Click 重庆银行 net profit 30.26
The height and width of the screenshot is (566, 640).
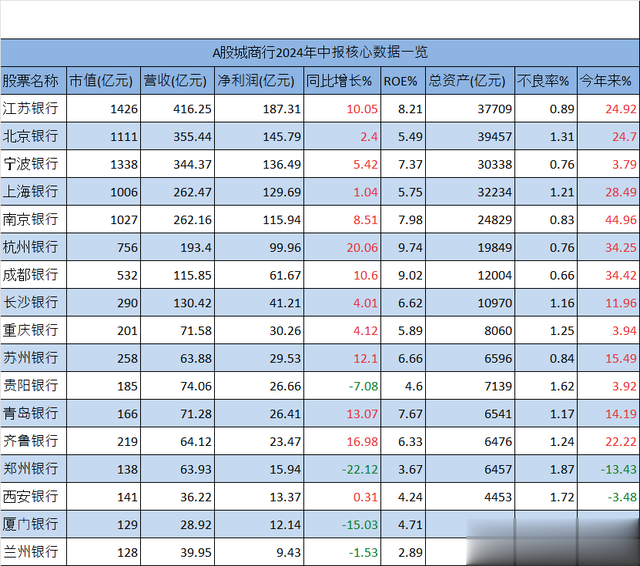coord(285,331)
